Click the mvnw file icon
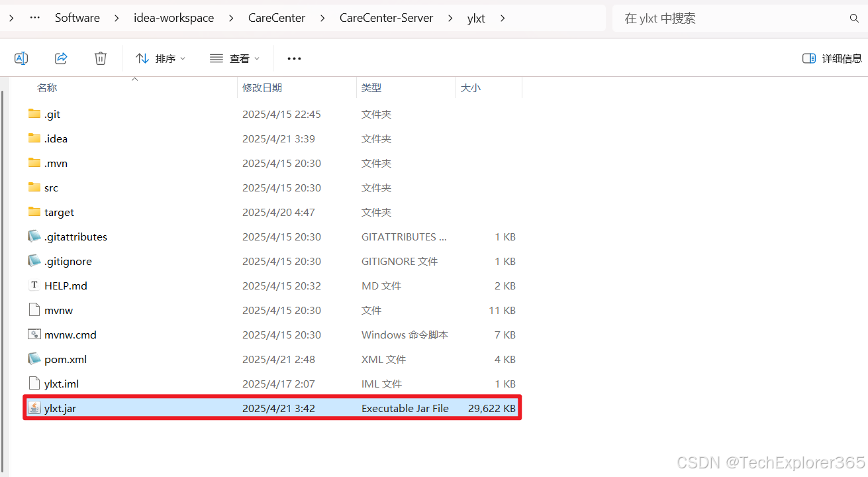The image size is (868, 477). [34, 310]
